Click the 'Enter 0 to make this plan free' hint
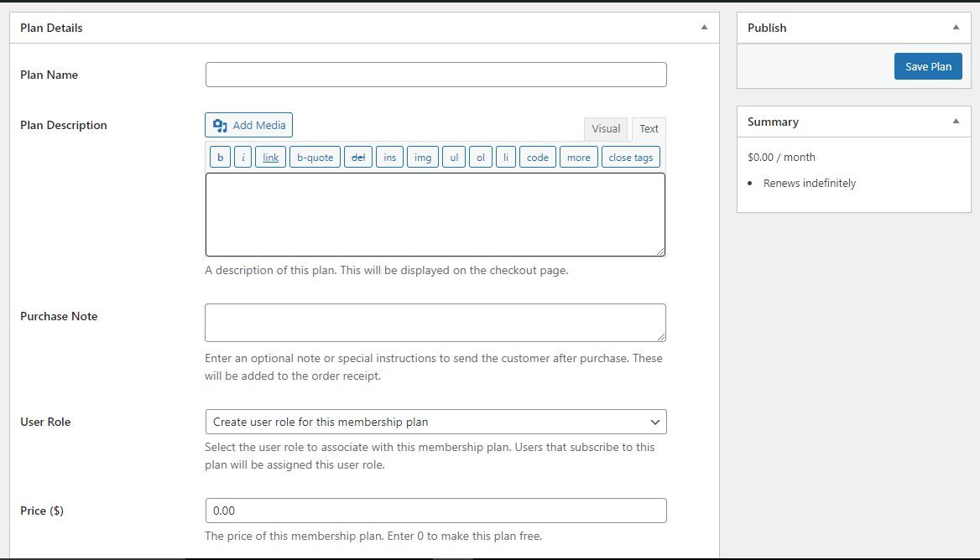Image resolution: width=980 pixels, height=560 pixels. 464,537
